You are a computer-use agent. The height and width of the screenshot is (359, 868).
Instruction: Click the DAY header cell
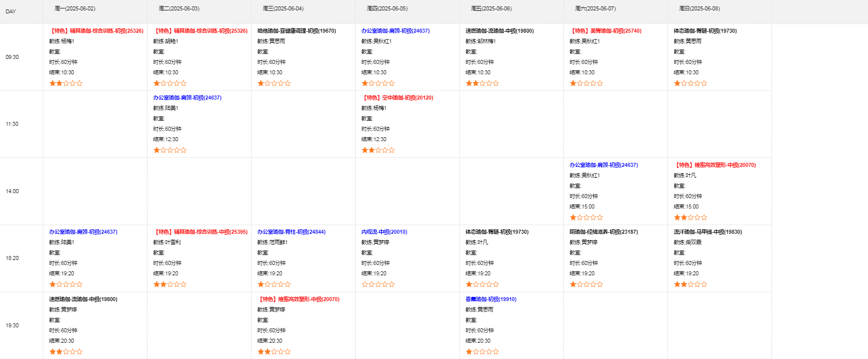pyautogui.click(x=11, y=11)
